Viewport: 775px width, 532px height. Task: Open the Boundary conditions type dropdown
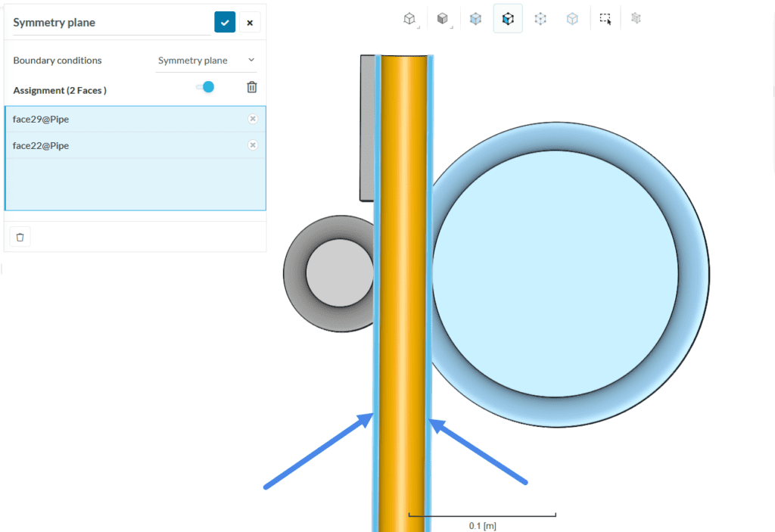tap(206, 61)
